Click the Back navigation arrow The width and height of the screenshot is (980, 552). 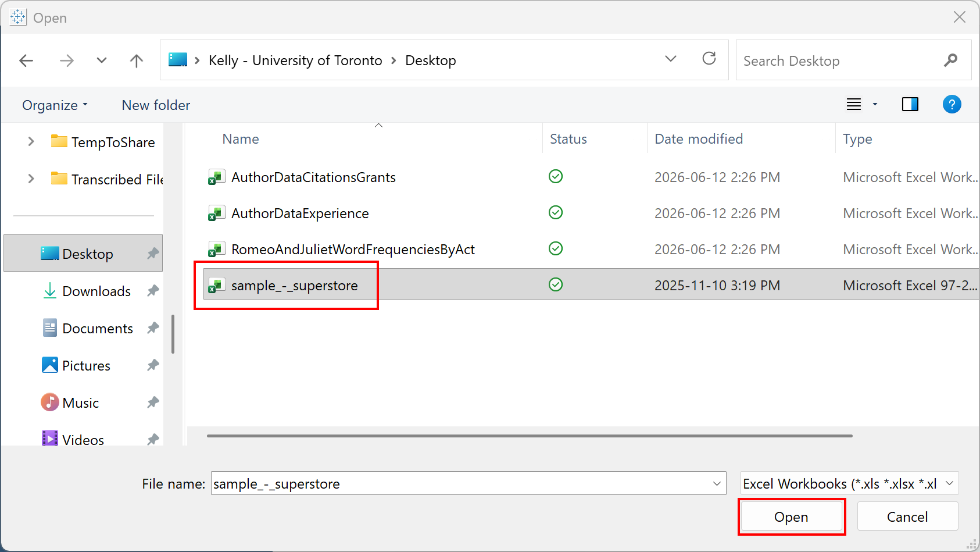(x=26, y=60)
